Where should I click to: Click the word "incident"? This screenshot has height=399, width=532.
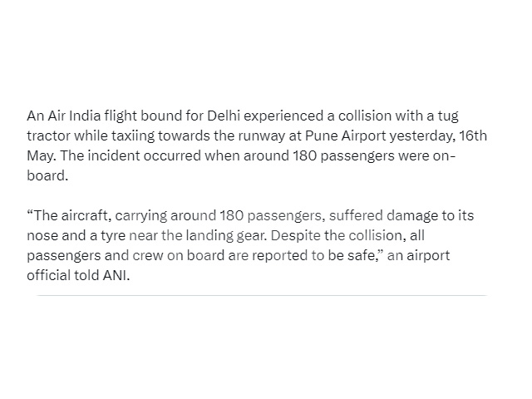[114, 155]
